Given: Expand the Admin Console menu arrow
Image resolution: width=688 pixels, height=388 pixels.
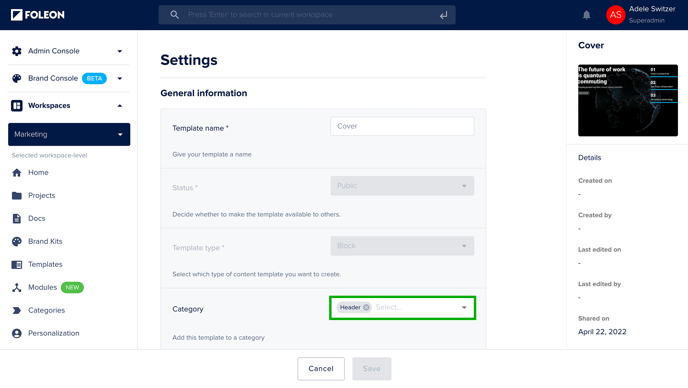Looking at the screenshot, I should (x=120, y=51).
